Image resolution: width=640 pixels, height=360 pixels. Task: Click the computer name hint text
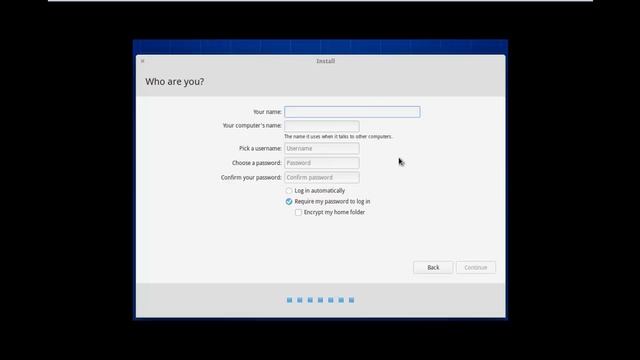pyautogui.click(x=338, y=137)
